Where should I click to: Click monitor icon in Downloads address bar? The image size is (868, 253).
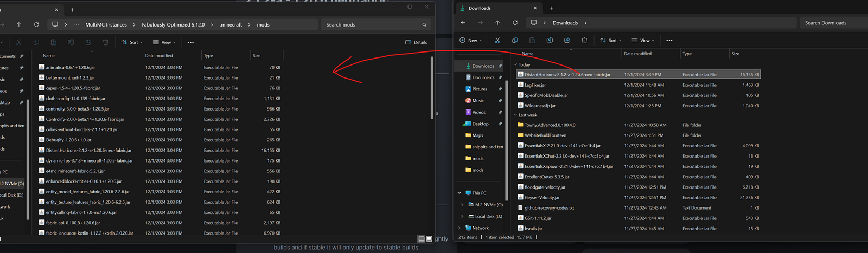click(534, 23)
